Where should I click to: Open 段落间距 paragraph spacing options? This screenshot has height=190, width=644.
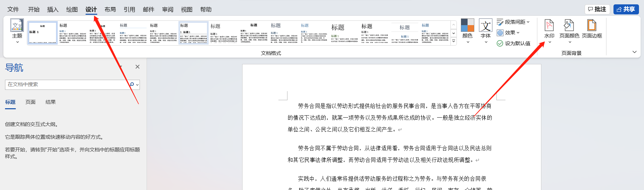[x=513, y=22]
